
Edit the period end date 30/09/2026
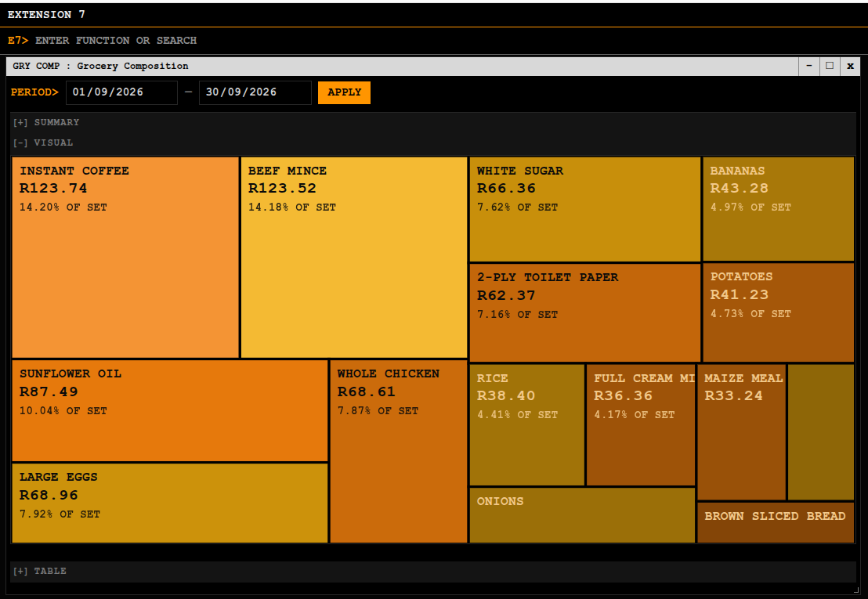click(x=255, y=92)
